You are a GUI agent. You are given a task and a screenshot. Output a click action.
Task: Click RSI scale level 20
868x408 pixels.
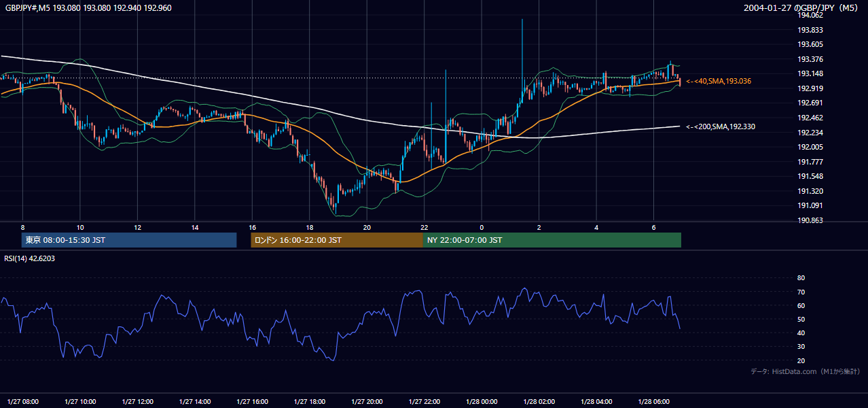click(801, 360)
